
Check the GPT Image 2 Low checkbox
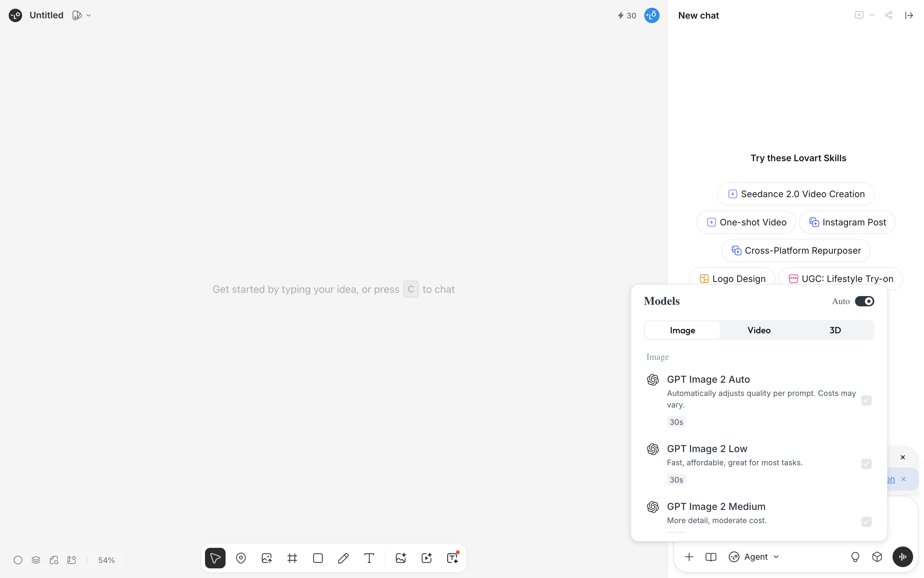(866, 464)
